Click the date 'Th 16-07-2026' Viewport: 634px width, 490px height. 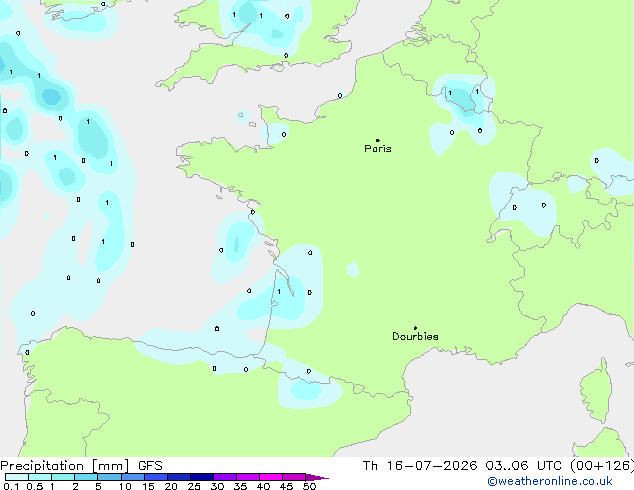tap(420, 466)
